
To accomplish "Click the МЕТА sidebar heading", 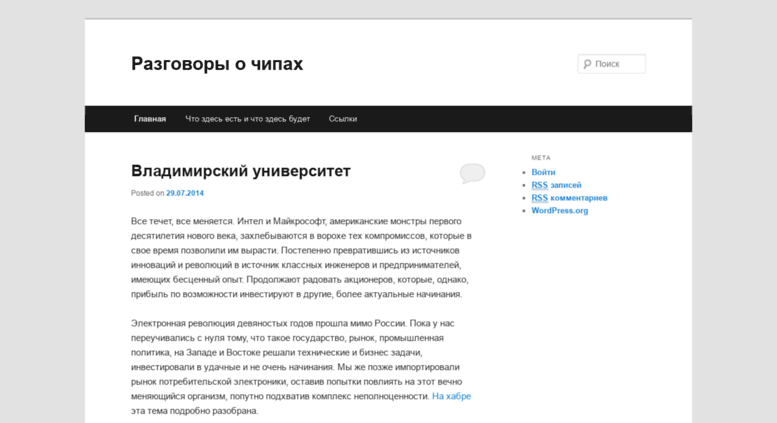I will (541, 158).
